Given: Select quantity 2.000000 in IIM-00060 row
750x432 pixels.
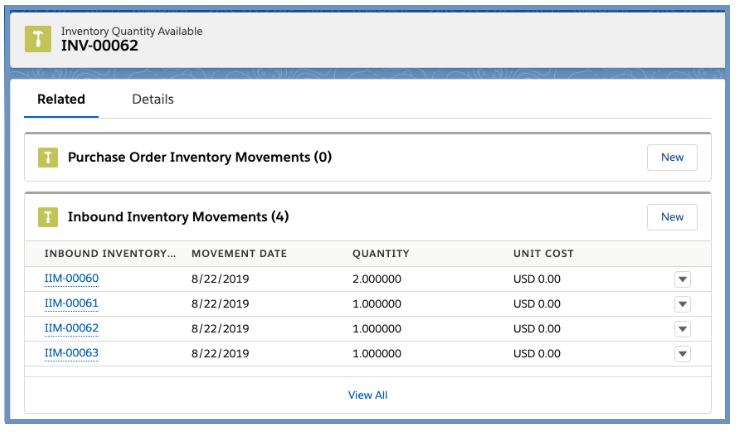Looking at the screenshot, I should (377, 279).
